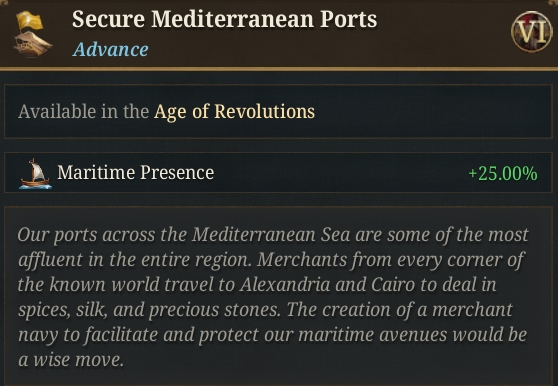
Task: Click the dock building under the flag
Action: 33,44
